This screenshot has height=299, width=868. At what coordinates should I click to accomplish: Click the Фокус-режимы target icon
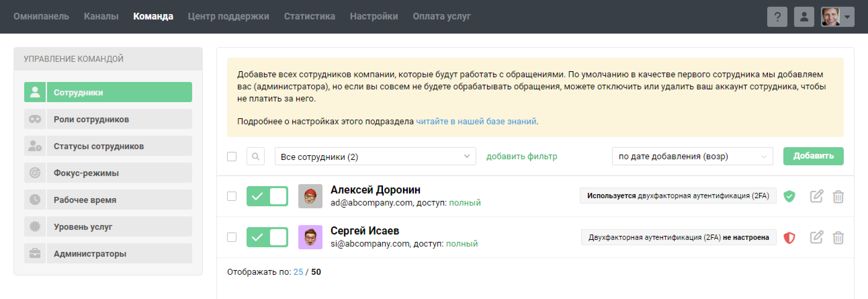35,173
